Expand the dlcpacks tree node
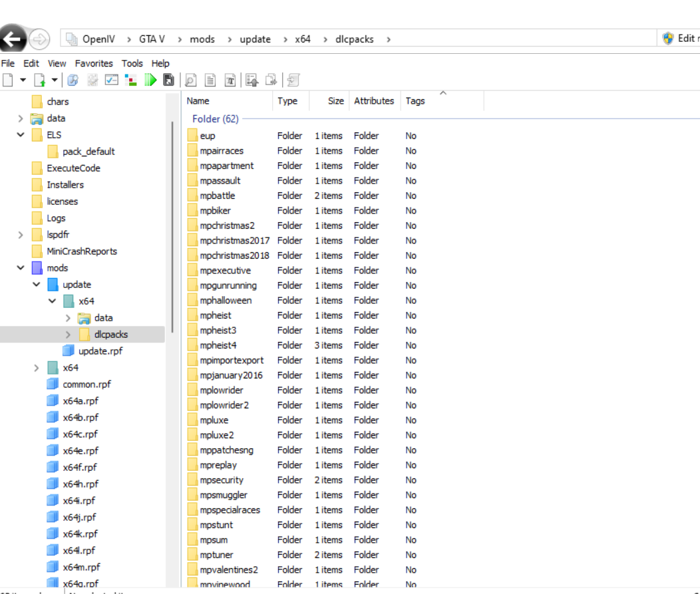The width and height of the screenshot is (700, 594). 69,335
